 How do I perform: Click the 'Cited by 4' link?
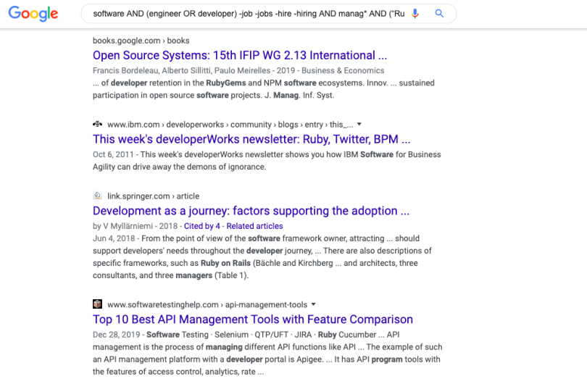point(201,226)
